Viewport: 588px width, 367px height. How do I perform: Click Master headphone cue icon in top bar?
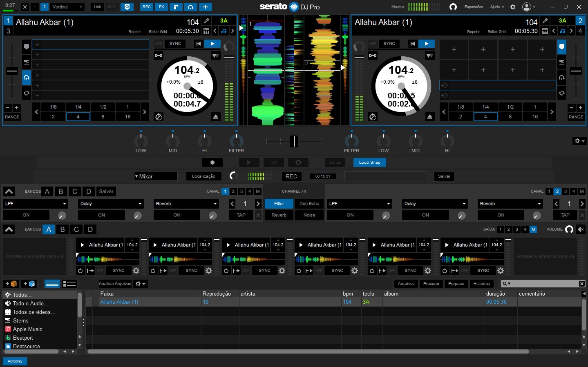click(453, 7)
